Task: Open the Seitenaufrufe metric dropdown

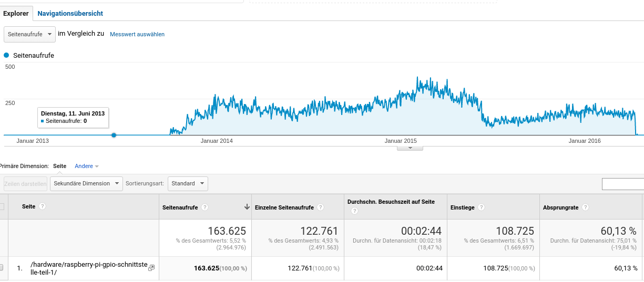Action: [29, 34]
